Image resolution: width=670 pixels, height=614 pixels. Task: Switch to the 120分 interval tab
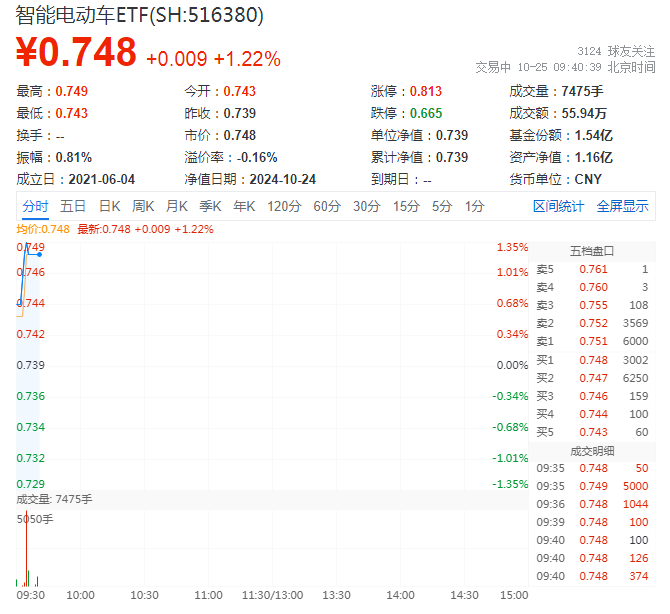tap(284, 206)
